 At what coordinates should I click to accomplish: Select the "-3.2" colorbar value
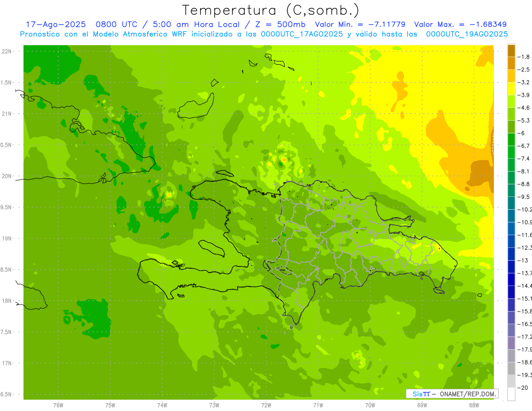tap(524, 82)
